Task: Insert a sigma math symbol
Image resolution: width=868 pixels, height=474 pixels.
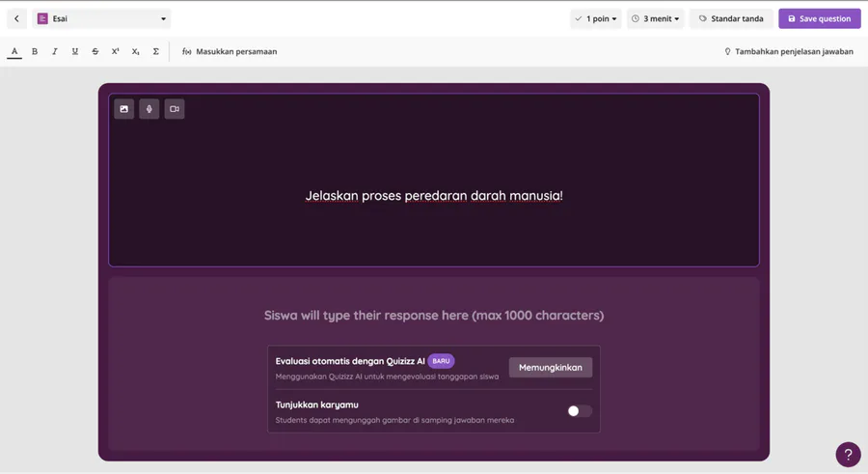Action: point(156,51)
